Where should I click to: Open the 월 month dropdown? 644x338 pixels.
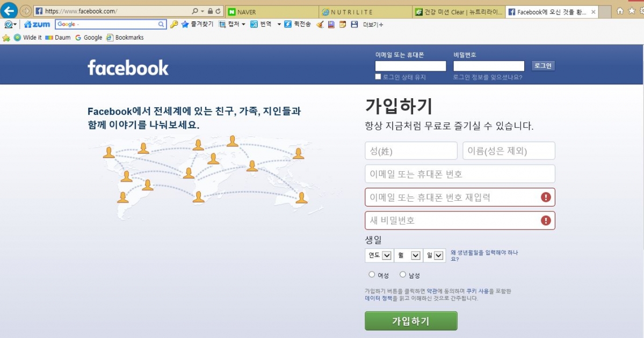408,255
